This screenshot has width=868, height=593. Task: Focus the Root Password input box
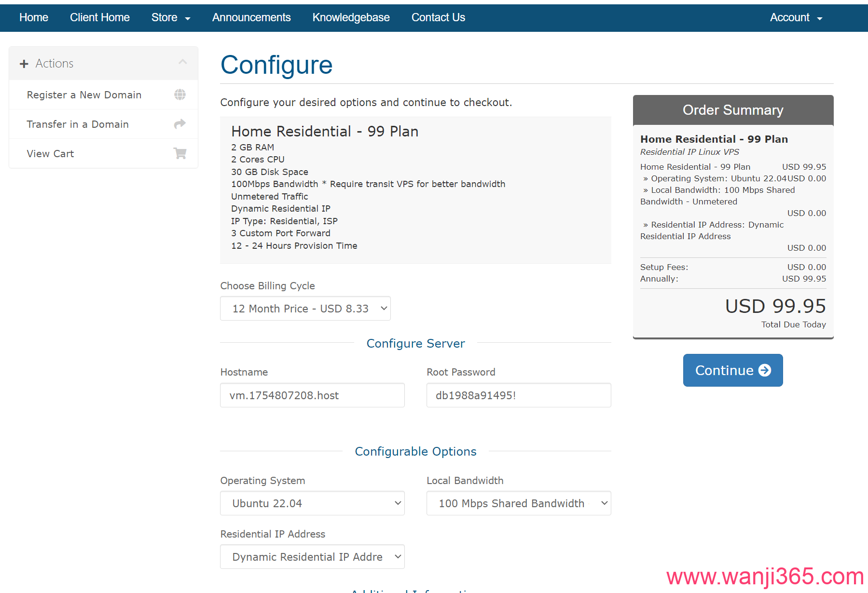(518, 395)
